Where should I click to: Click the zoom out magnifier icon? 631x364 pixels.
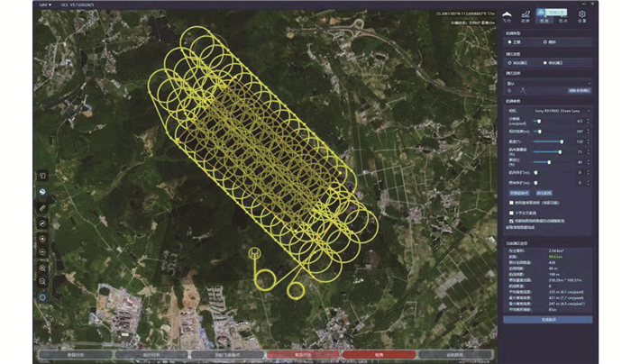tap(42, 282)
